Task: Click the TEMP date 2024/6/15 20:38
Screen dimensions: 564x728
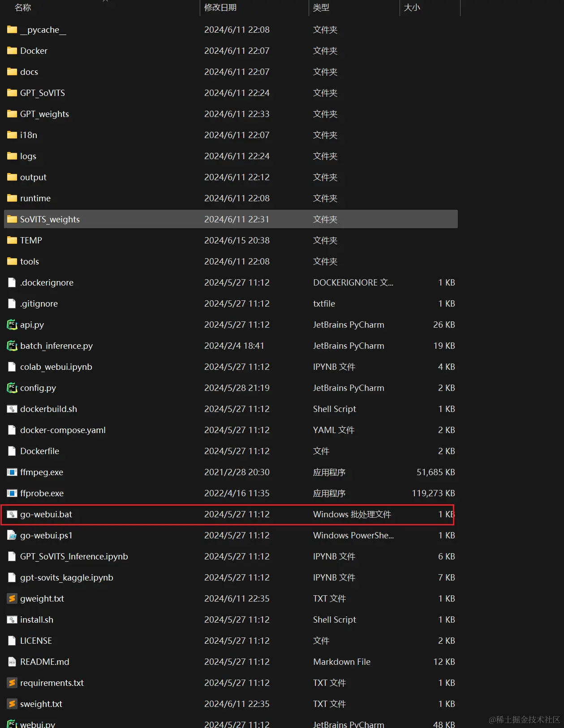Action: point(237,240)
